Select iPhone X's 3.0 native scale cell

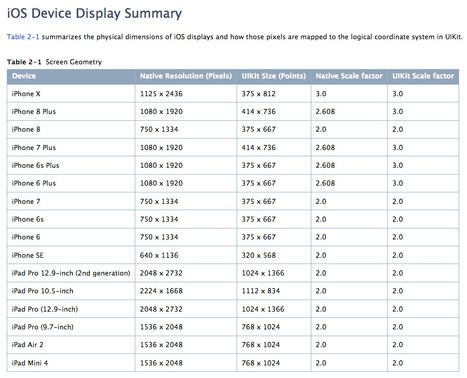point(349,94)
